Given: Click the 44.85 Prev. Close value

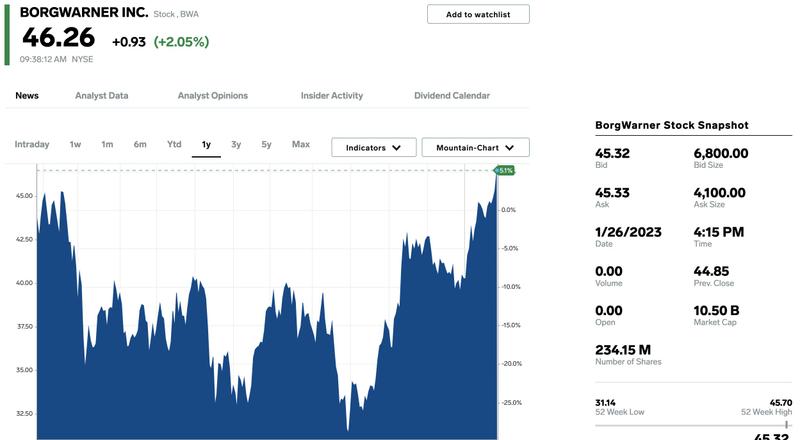Looking at the screenshot, I should (x=711, y=271).
